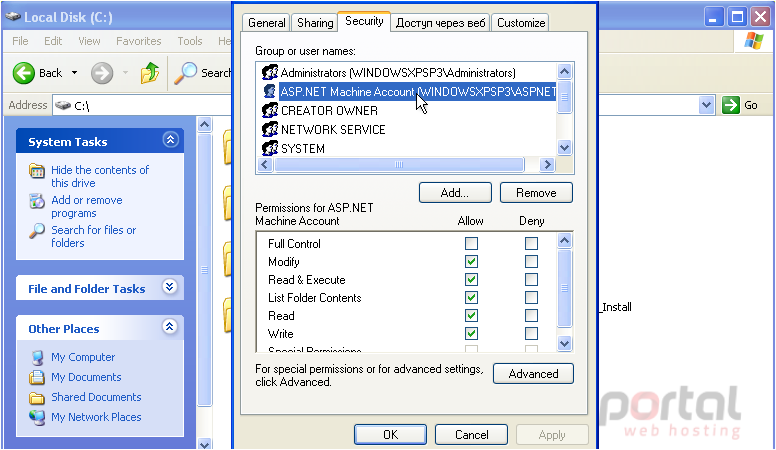Click the Forward arrow icon in Explorer
The image size is (776, 450).
click(102, 73)
